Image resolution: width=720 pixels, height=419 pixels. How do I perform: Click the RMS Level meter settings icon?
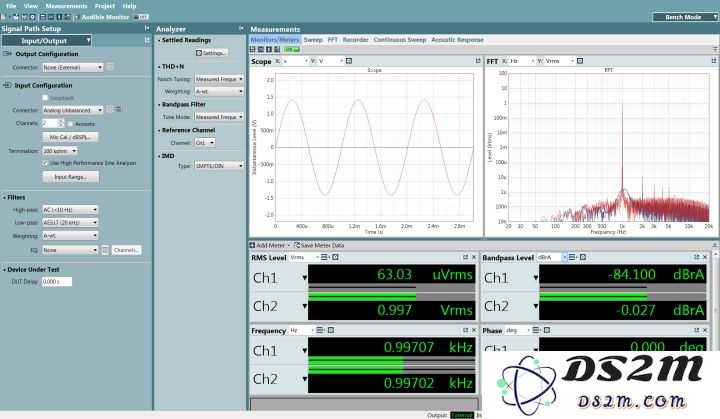click(x=335, y=257)
